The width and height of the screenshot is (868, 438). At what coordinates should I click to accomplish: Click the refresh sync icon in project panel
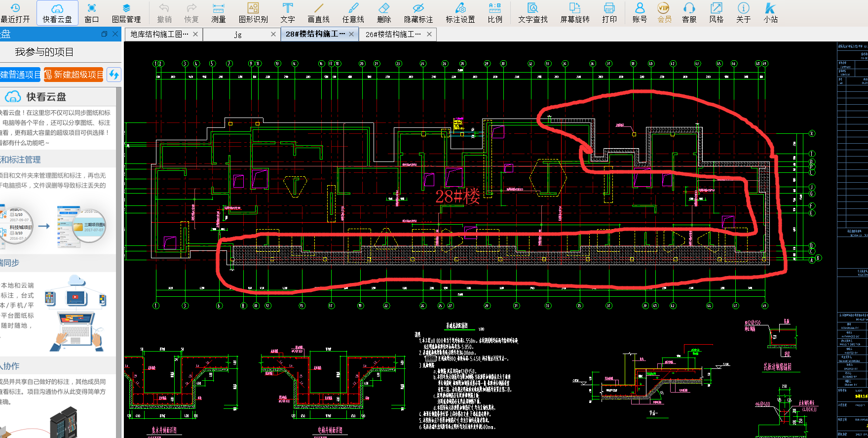pyautogui.click(x=114, y=75)
